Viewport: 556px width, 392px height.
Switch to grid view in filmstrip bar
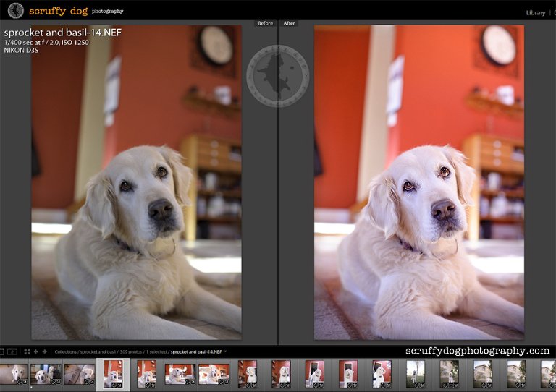coord(27,351)
